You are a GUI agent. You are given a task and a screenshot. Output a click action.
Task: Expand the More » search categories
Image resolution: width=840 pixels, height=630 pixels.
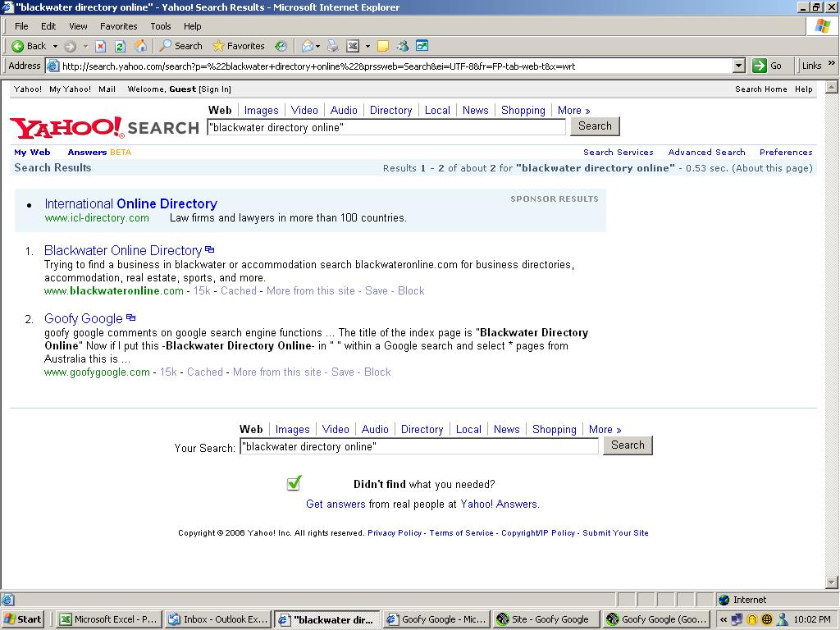pyautogui.click(x=573, y=110)
